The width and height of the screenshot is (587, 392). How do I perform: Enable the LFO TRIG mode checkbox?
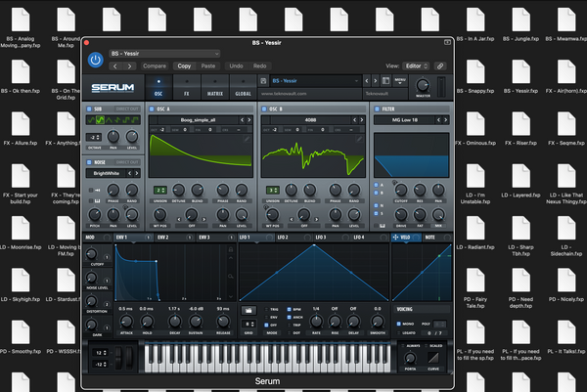click(x=266, y=309)
